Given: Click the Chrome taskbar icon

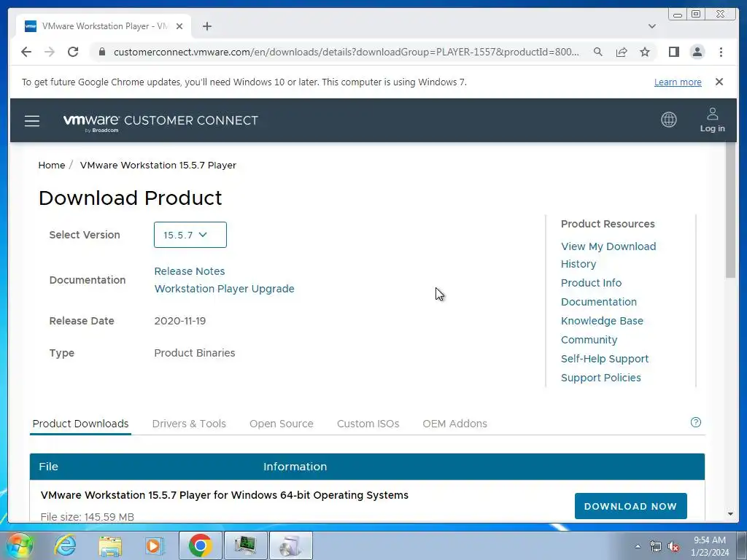Looking at the screenshot, I should point(201,545).
